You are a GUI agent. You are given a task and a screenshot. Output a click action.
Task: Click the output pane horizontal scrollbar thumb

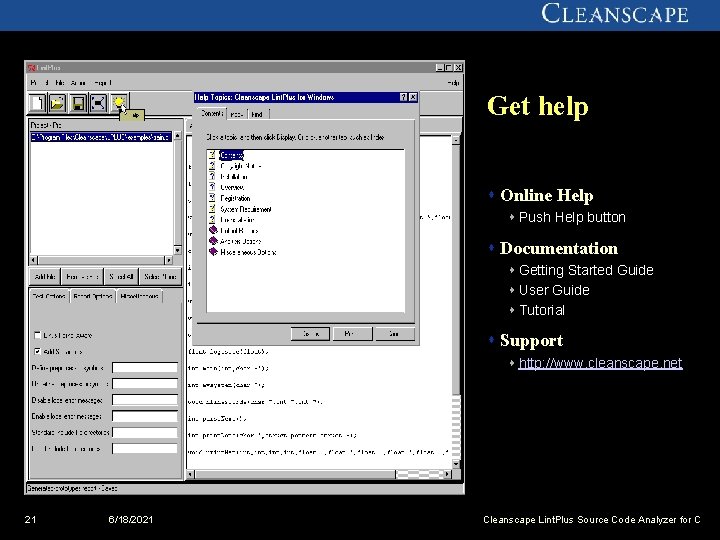click(x=295, y=474)
